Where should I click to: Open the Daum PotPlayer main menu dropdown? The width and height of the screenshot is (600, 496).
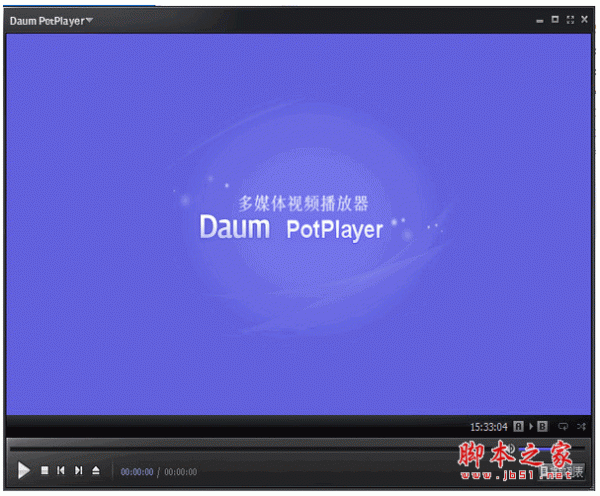[x=51, y=21]
